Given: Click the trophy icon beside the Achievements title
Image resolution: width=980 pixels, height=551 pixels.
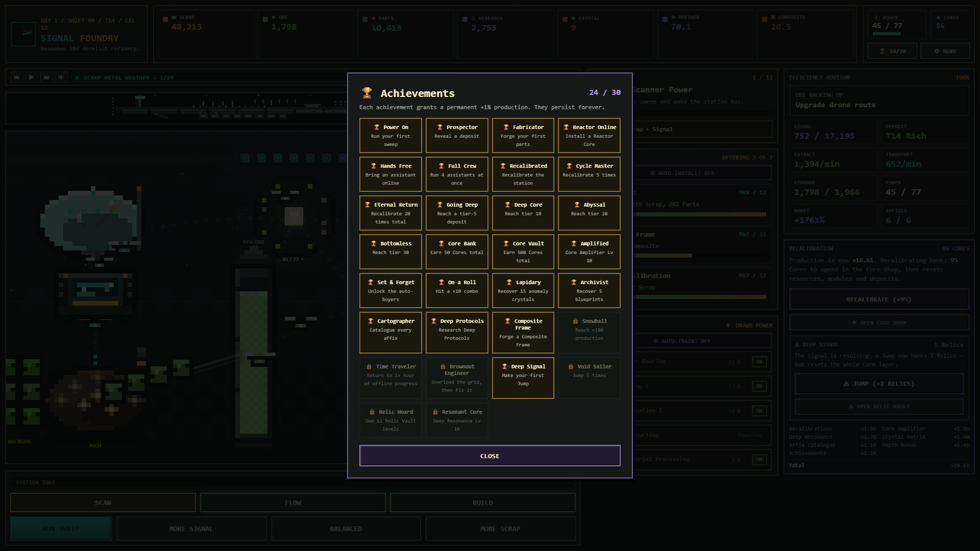Looking at the screenshot, I should click(366, 93).
